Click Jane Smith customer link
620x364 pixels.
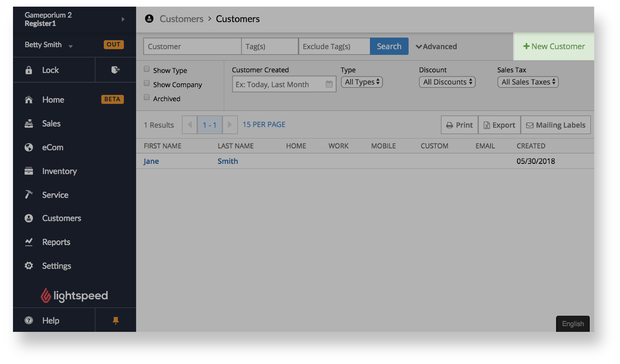151,161
